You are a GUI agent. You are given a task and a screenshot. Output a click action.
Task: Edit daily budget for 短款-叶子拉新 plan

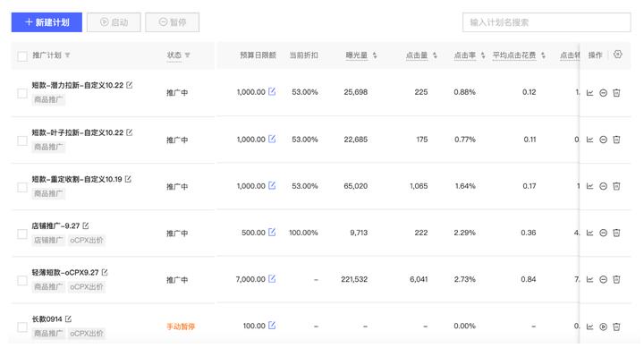pyautogui.click(x=272, y=139)
